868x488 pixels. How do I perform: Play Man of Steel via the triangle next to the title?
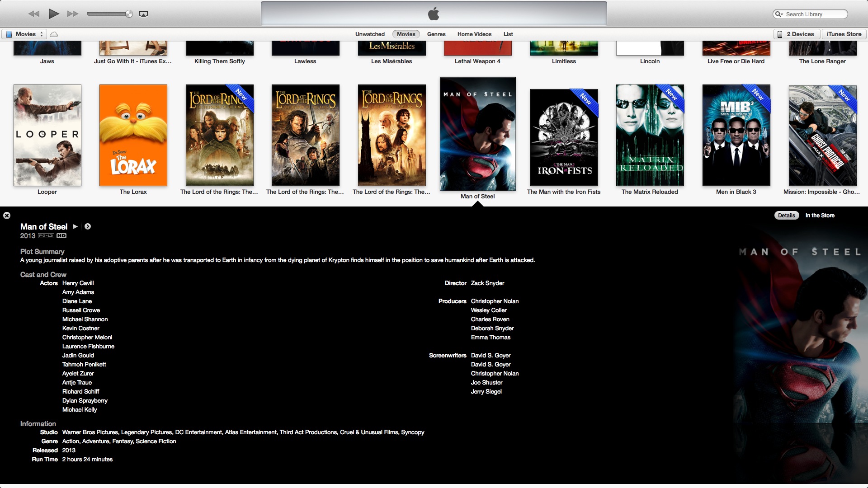pos(75,226)
